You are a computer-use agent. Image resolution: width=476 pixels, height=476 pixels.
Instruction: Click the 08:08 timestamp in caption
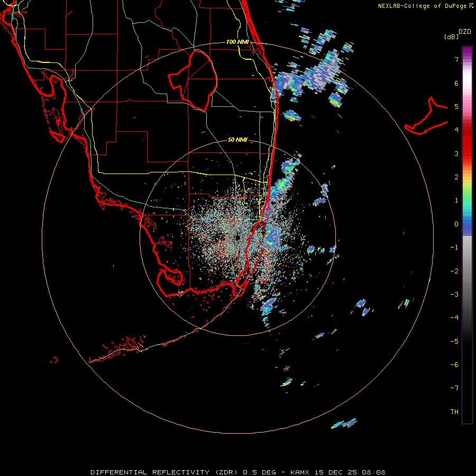373,472
